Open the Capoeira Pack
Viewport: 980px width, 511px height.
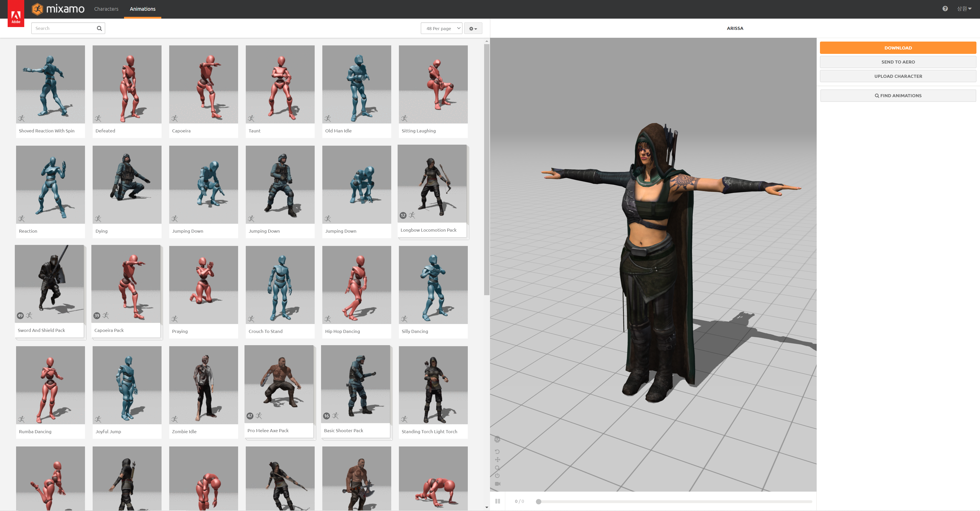126,291
